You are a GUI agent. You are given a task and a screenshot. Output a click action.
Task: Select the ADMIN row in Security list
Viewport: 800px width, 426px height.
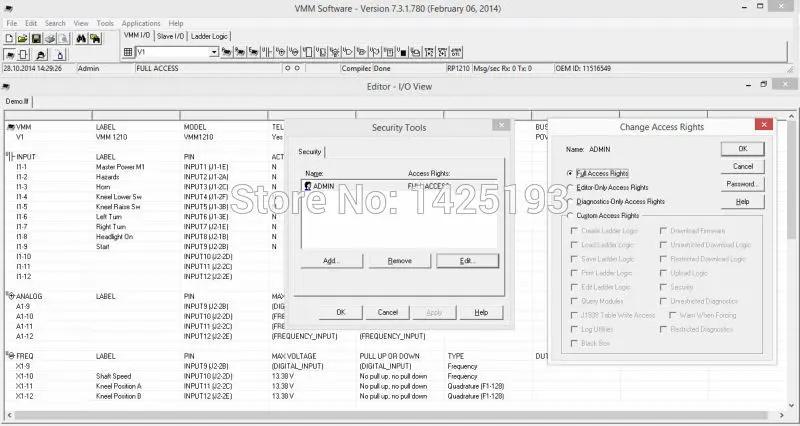[x=399, y=186]
